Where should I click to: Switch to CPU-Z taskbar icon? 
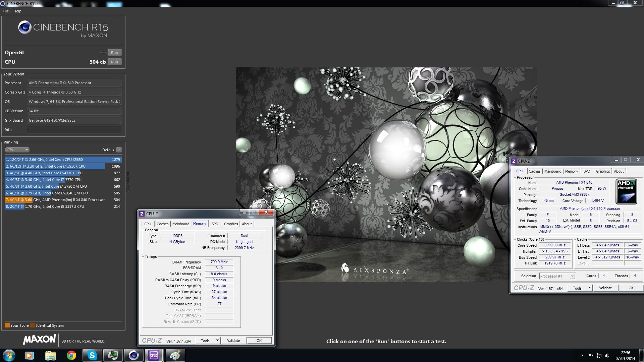(x=154, y=355)
